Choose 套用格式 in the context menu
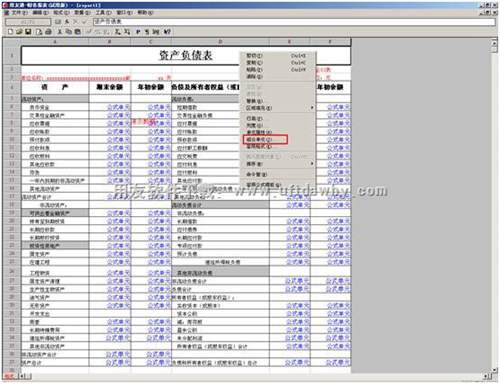 point(277,146)
